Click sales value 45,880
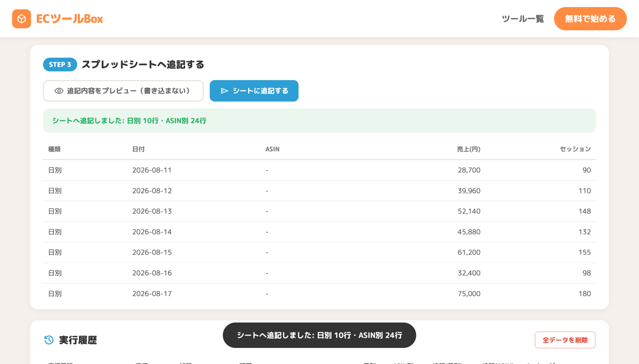639x364 pixels. coord(469,232)
